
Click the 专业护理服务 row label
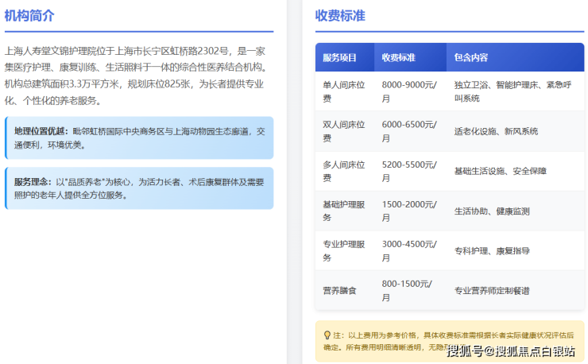tap(343, 250)
